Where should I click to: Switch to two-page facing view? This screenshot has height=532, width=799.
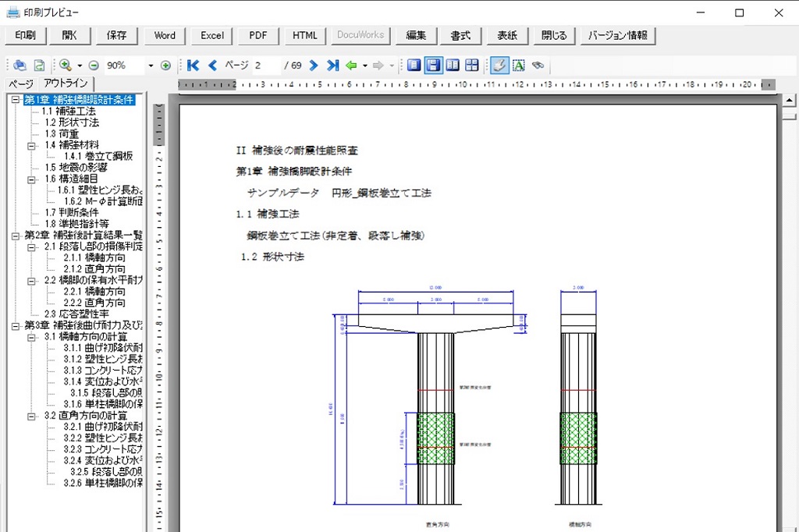(453, 66)
